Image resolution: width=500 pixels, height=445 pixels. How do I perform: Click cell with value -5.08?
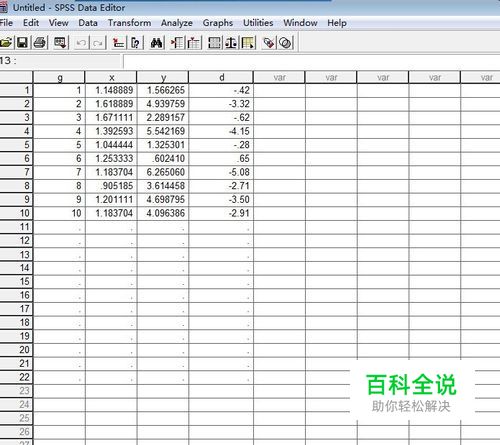coord(221,172)
